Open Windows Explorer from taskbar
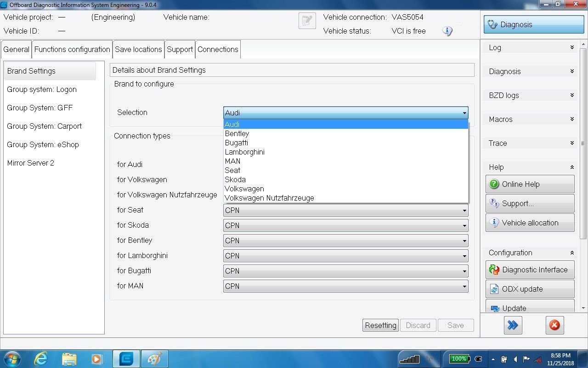The image size is (588, 368). tap(69, 359)
